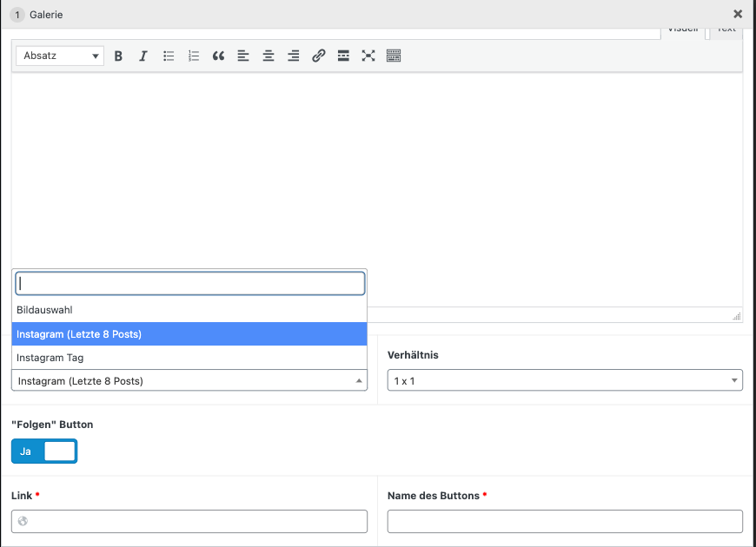Apply italic formatting
The width and height of the screenshot is (756, 547).
tap(143, 56)
